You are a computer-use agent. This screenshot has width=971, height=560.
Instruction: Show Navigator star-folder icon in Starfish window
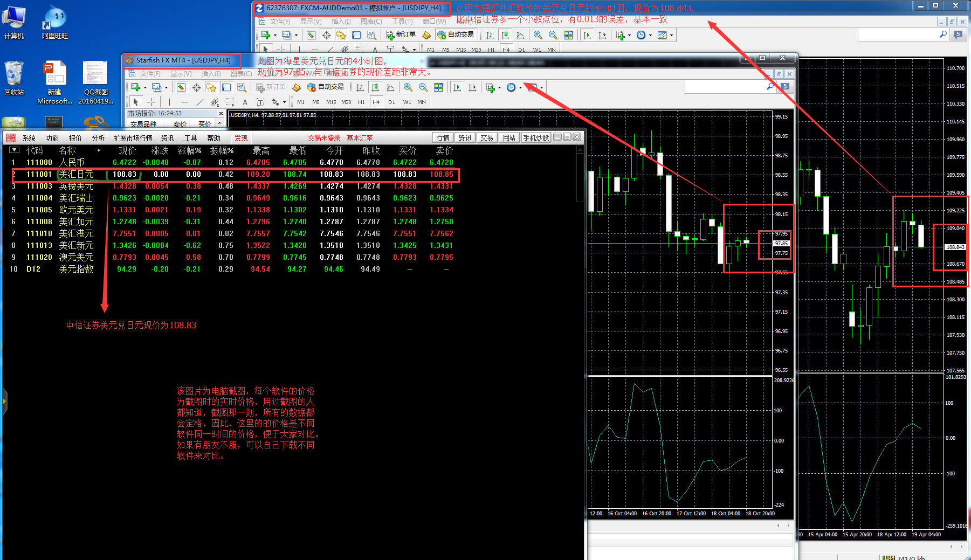(x=211, y=87)
